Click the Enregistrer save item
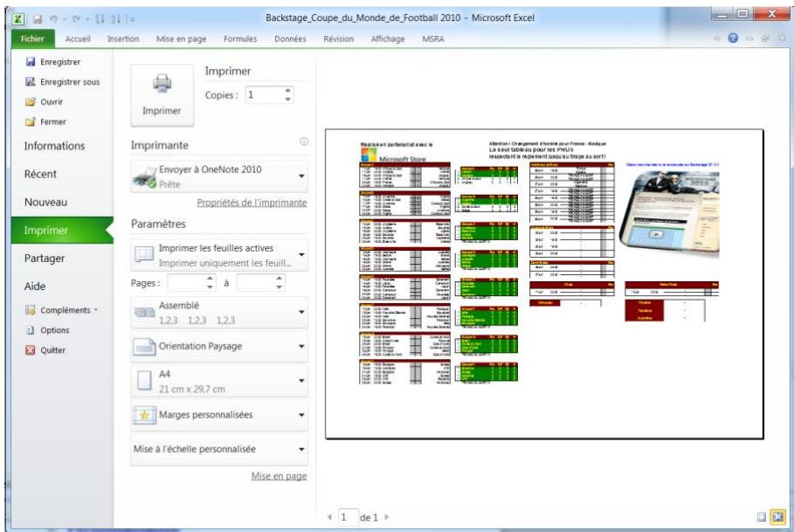 point(53,62)
